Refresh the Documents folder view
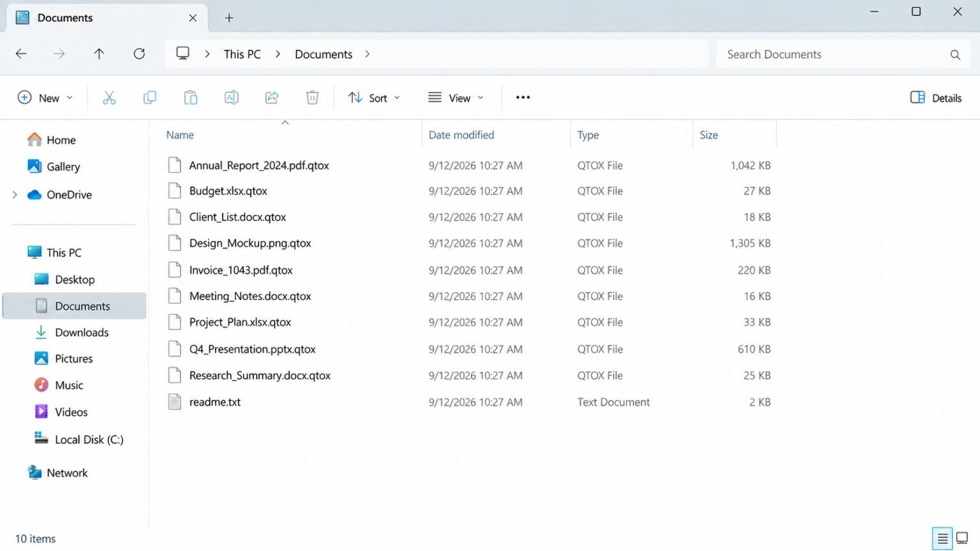 pos(139,54)
